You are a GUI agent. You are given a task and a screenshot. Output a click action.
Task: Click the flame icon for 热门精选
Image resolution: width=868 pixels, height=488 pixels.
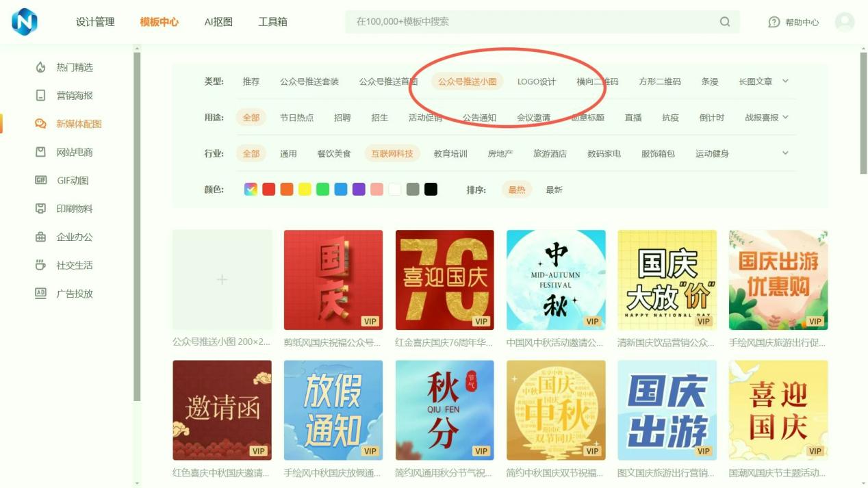[40, 67]
